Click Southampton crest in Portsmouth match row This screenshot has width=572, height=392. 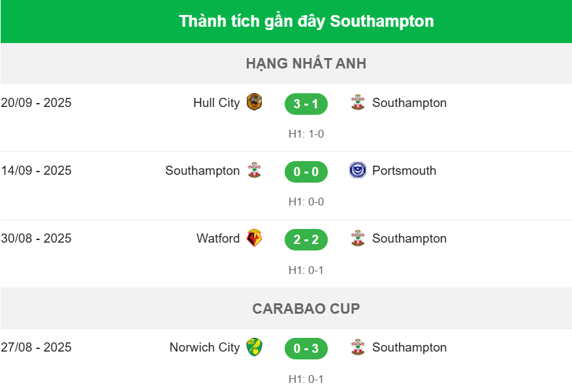254,170
